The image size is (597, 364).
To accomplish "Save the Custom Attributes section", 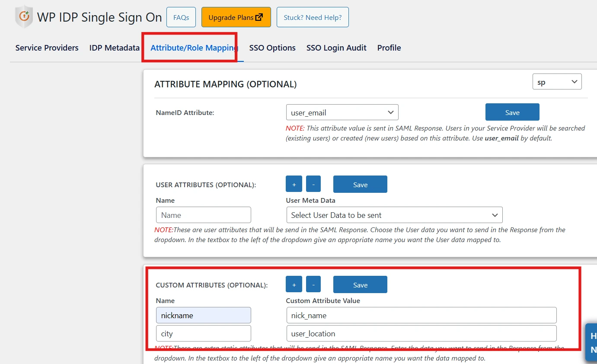I will [360, 284].
